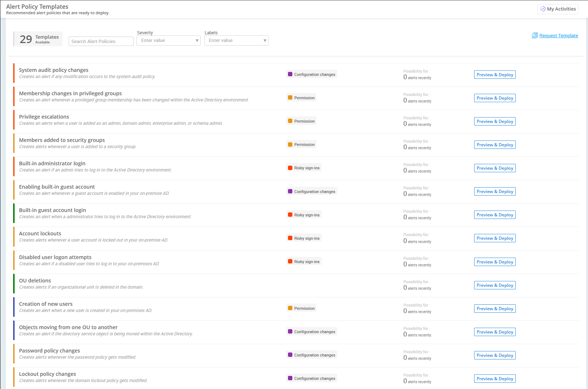Select the Membership changes in privileged groups policy title
This screenshot has width=588, height=389.
tap(70, 93)
